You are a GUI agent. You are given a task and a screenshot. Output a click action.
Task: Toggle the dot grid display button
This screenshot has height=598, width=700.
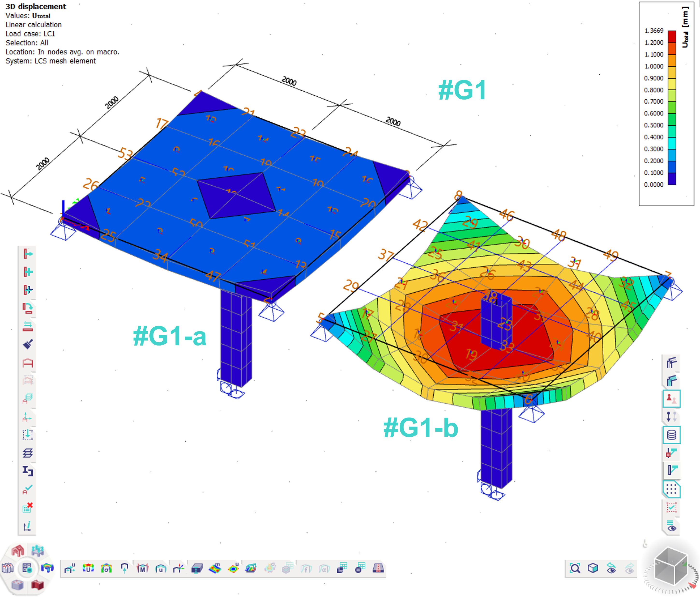[x=671, y=489]
